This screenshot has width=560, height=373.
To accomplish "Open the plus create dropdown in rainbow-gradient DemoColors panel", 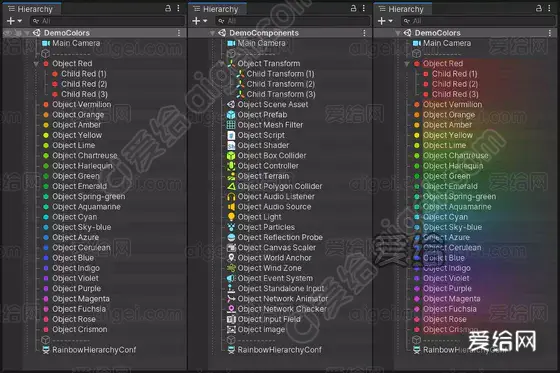I will [x=385, y=21].
